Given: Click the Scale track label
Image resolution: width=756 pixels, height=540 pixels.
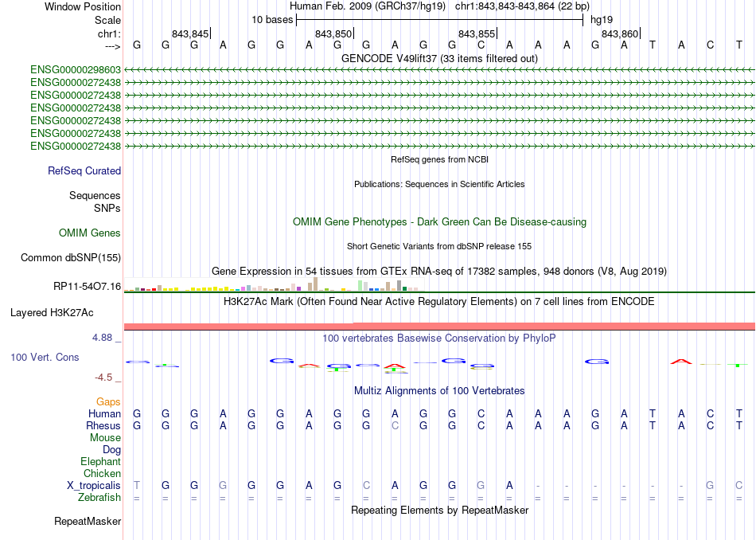Looking at the screenshot, I should point(108,20).
